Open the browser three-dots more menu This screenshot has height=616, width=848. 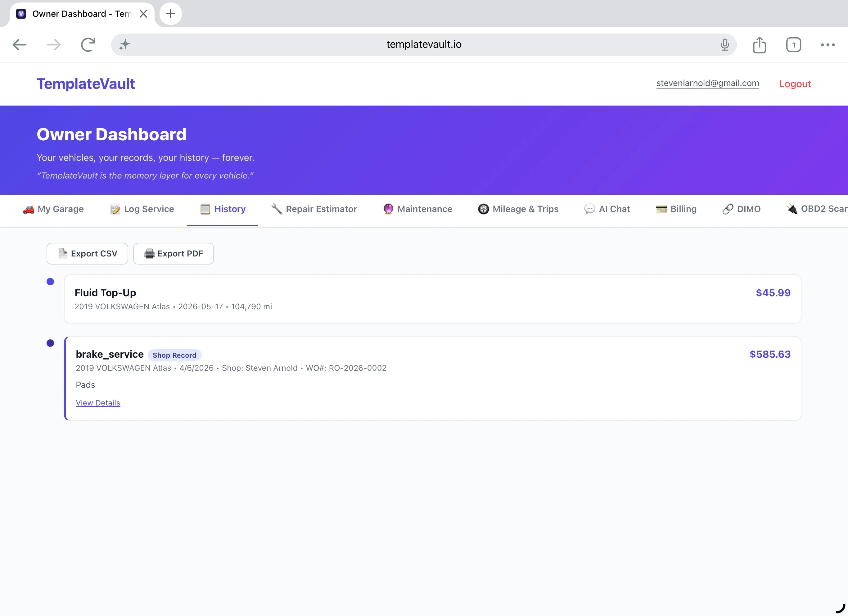828,45
